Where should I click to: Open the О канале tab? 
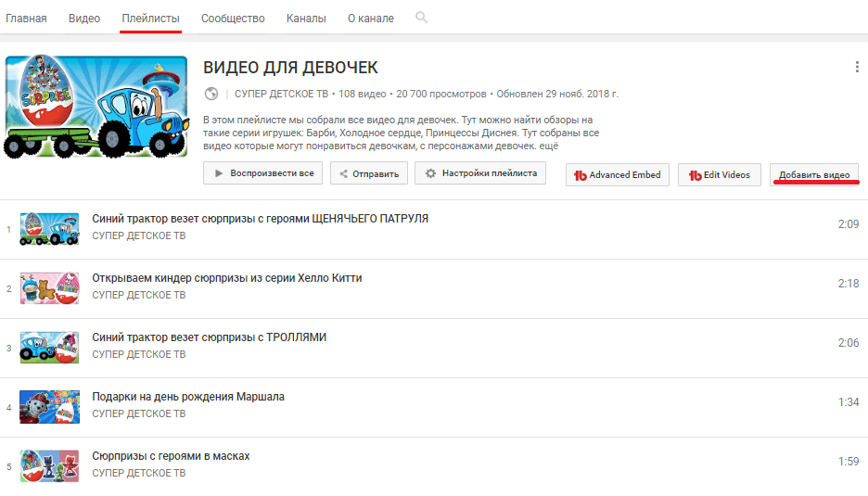pos(370,19)
